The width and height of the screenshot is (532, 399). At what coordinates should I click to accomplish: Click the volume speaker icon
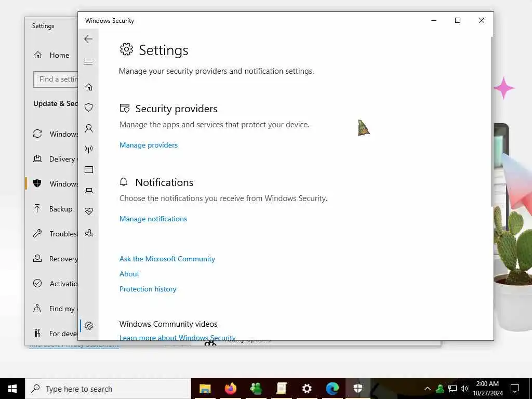click(464, 389)
